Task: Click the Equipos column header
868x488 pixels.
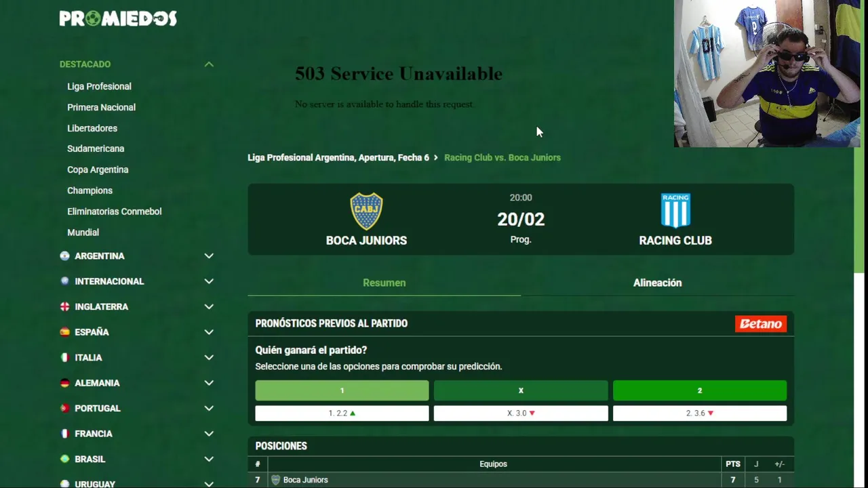Action: (x=493, y=464)
